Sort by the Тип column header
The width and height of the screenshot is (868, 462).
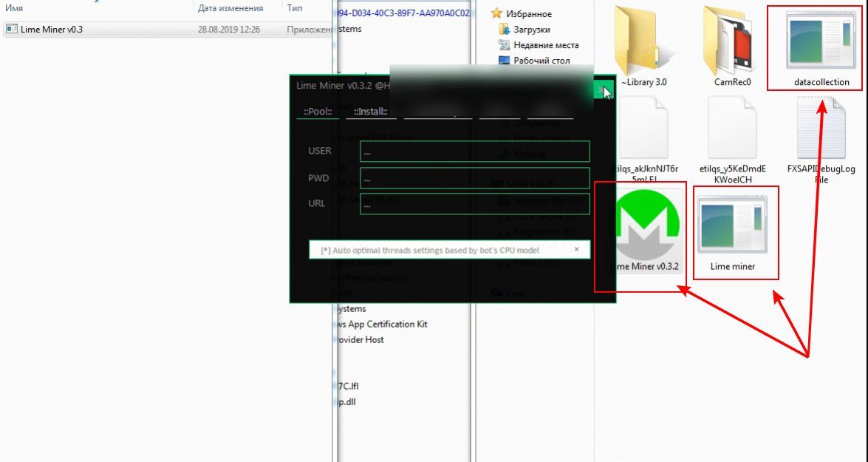[x=295, y=8]
